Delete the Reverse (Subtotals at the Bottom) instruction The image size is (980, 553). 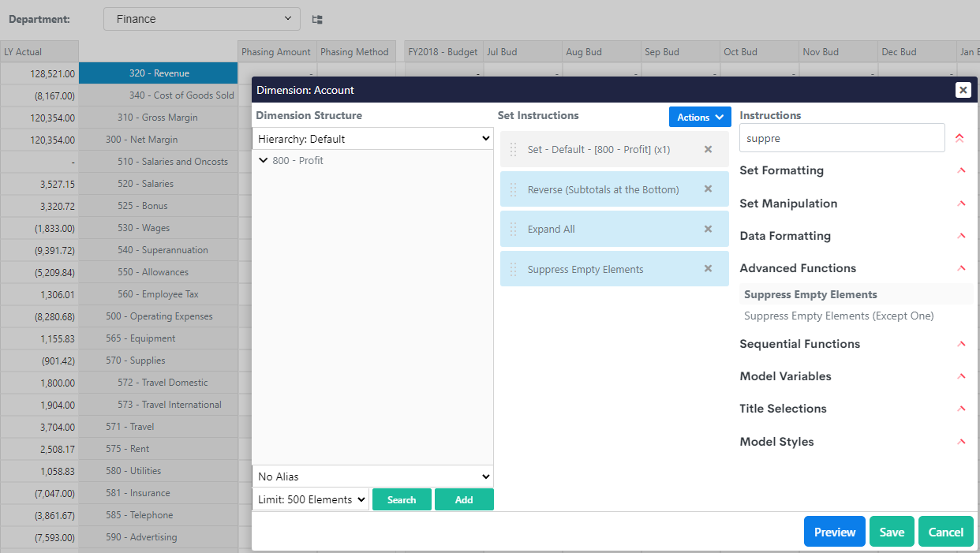708,189
